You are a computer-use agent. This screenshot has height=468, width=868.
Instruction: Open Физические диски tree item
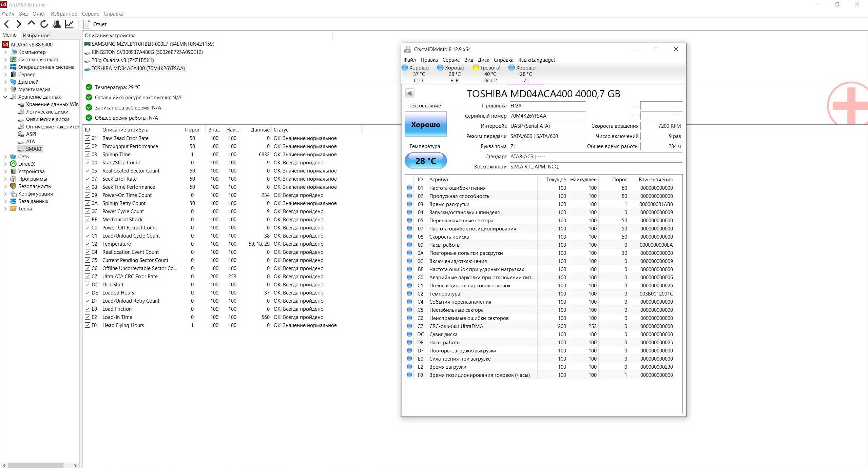pos(43,119)
